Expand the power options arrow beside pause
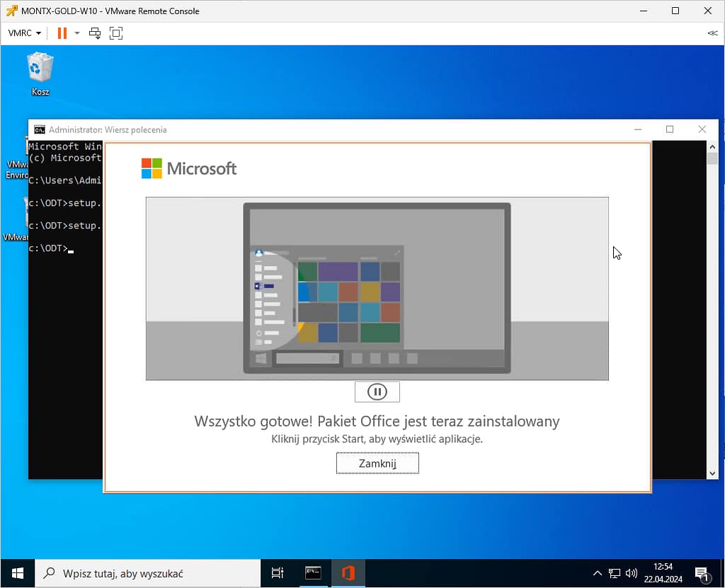 click(x=77, y=33)
